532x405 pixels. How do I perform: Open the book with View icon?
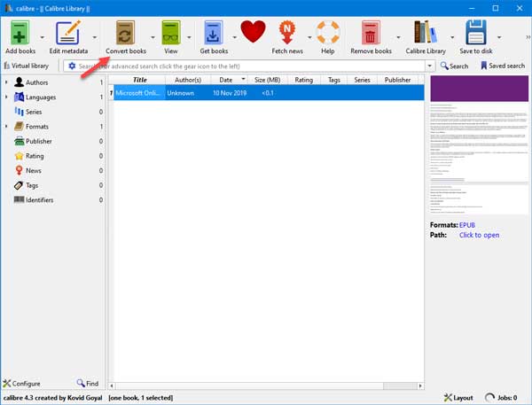click(170, 33)
